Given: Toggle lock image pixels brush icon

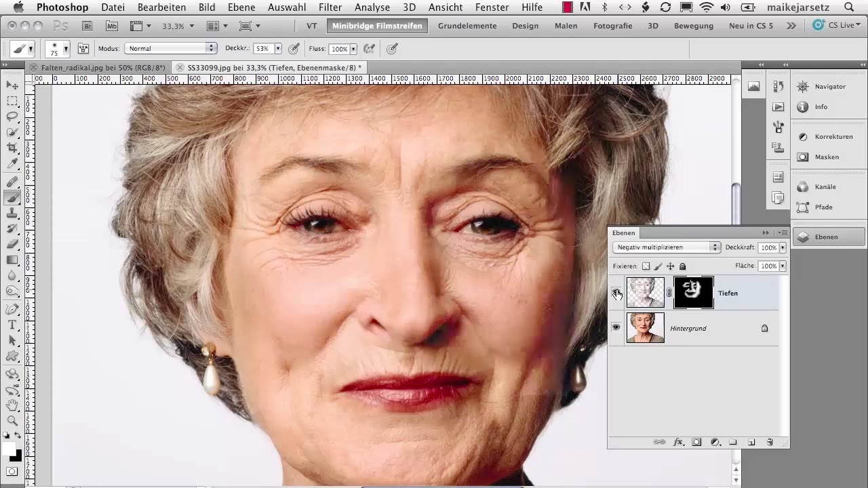Looking at the screenshot, I should pos(658,266).
